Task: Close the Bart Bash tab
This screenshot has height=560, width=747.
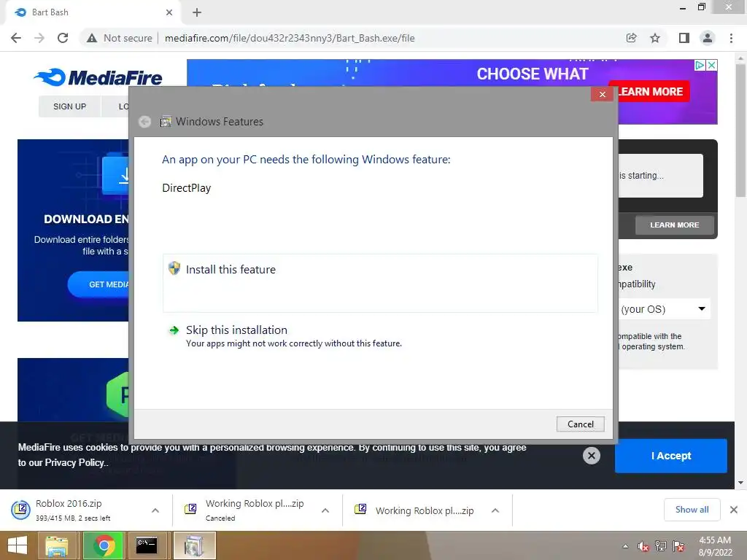Action: (x=169, y=12)
